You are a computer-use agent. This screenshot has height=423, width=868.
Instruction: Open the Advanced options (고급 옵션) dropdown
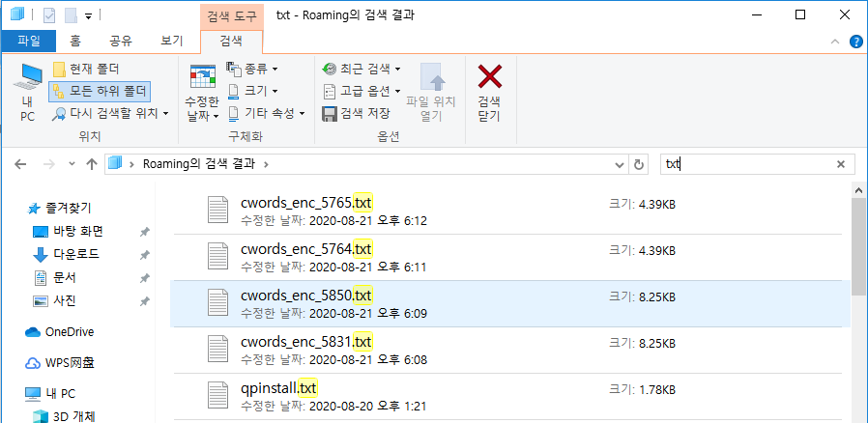[362, 91]
